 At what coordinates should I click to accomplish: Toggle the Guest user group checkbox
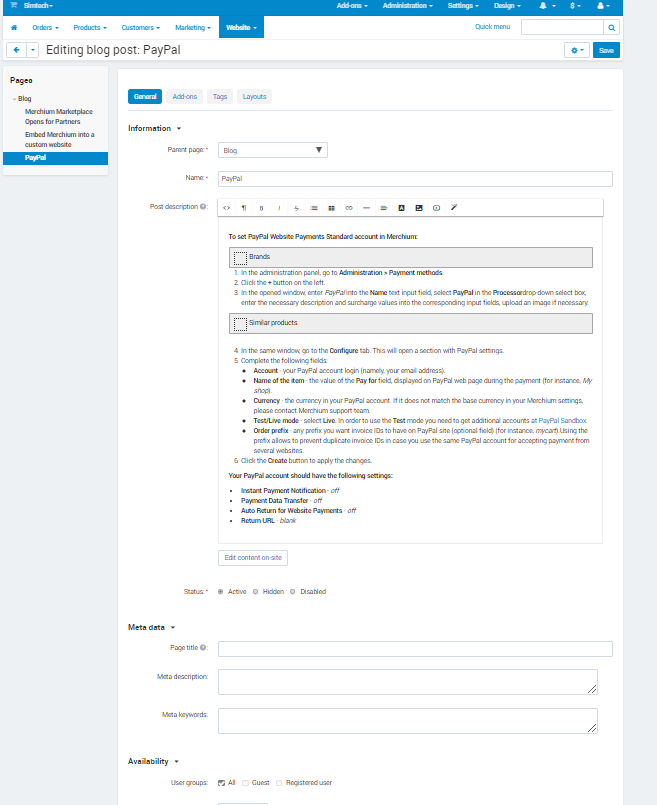(245, 783)
